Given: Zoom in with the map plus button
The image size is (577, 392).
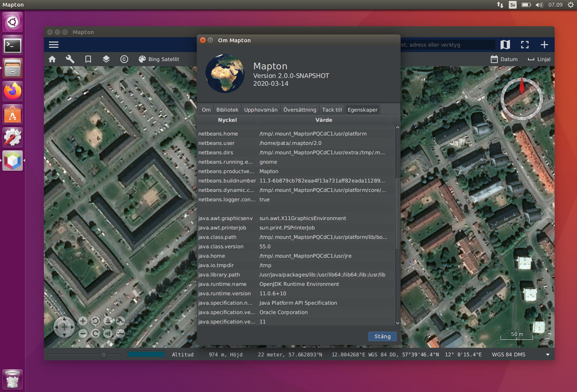Looking at the screenshot, I should [83, 321].
